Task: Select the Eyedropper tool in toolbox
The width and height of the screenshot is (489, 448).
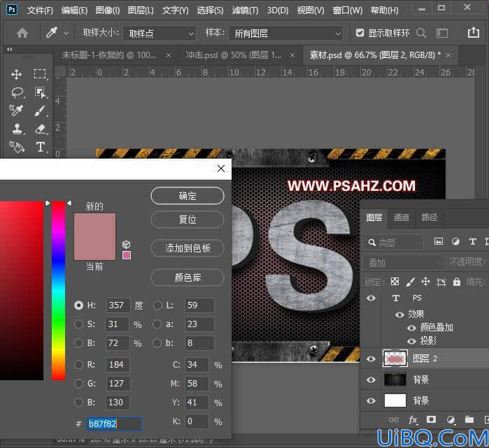Action: (16, 110)
